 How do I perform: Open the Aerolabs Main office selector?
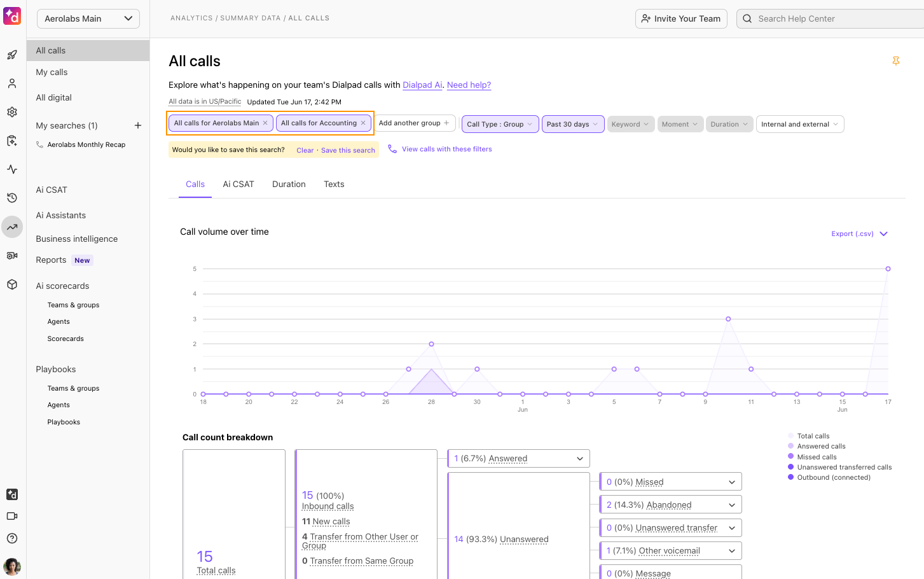88,18
